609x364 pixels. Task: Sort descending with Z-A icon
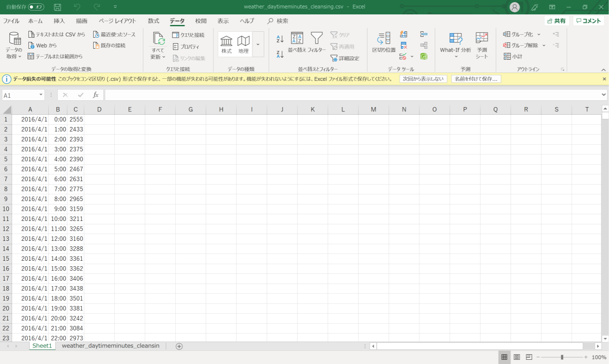point(280,54)
